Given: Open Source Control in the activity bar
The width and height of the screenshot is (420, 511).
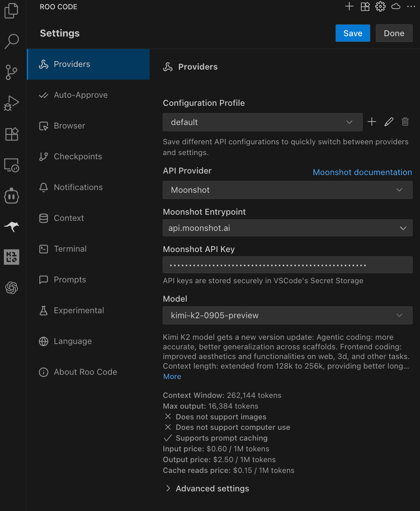Looking at the screenshot, I should click(11, 72).
